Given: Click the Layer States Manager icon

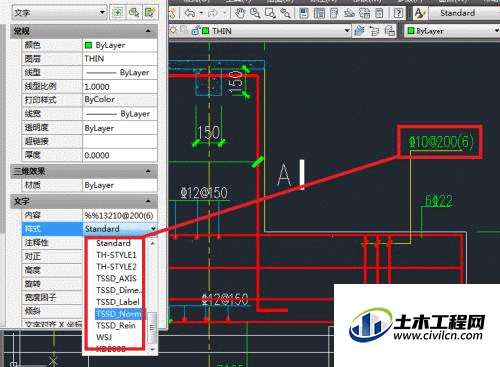Looking at the screenshot, I should [x=390, y=31].
